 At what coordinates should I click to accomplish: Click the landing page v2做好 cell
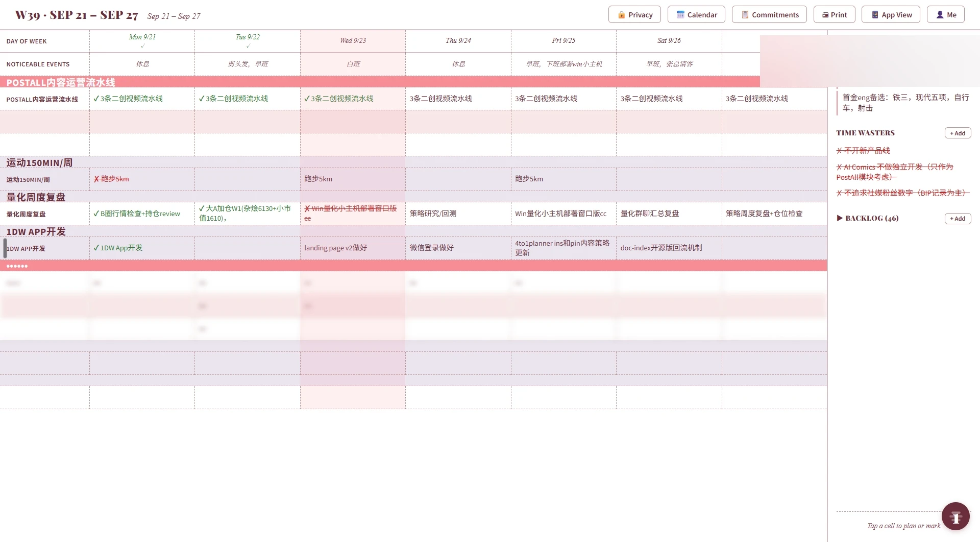[x=353, y=248]
